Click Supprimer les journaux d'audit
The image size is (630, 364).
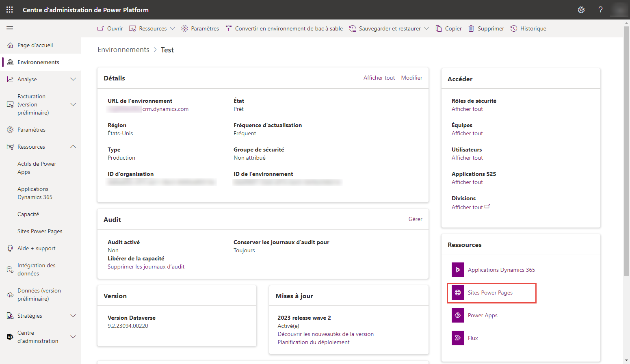tap(146, 266)
